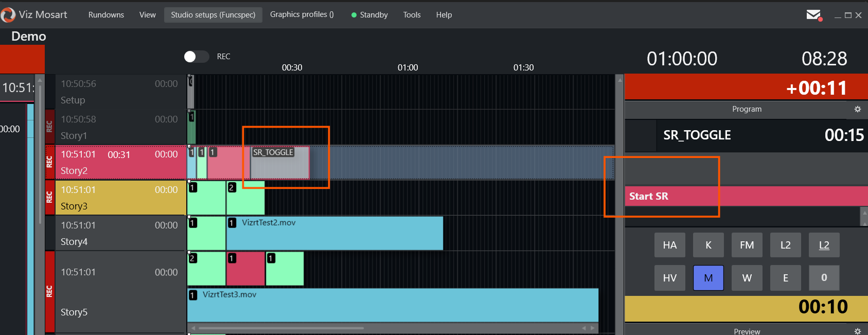Toggle the REC switch on

point(197,57)
